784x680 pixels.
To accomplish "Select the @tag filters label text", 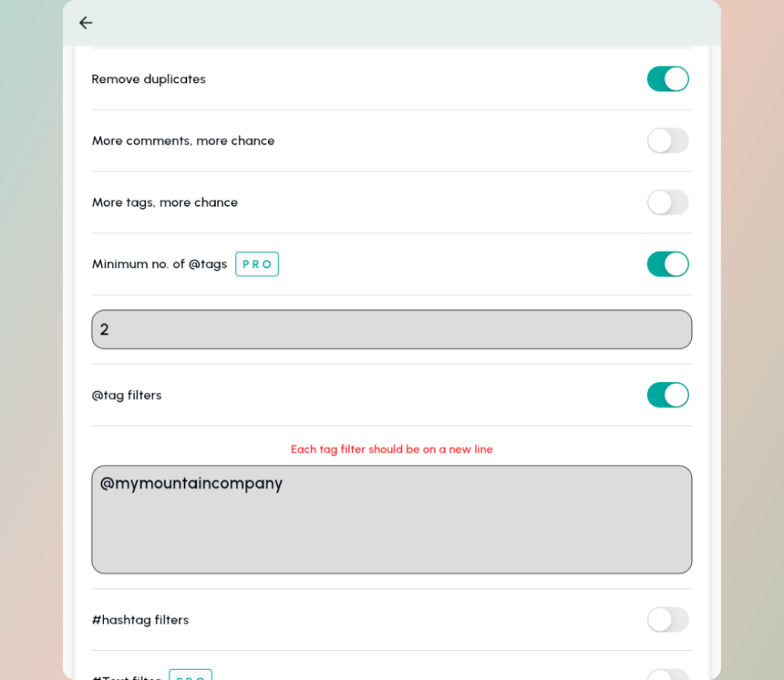I will pyautogui.click(x=126, y=396).
